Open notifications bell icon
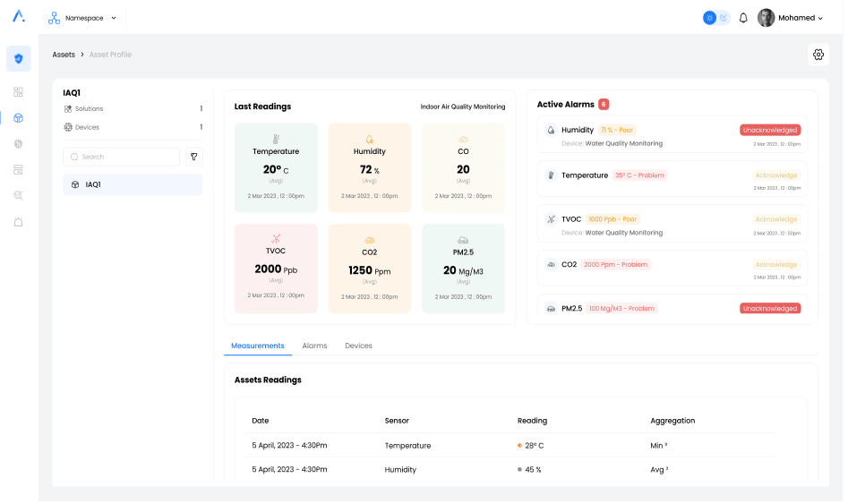This screenshot has height=504, width=848. pos(743,18)
